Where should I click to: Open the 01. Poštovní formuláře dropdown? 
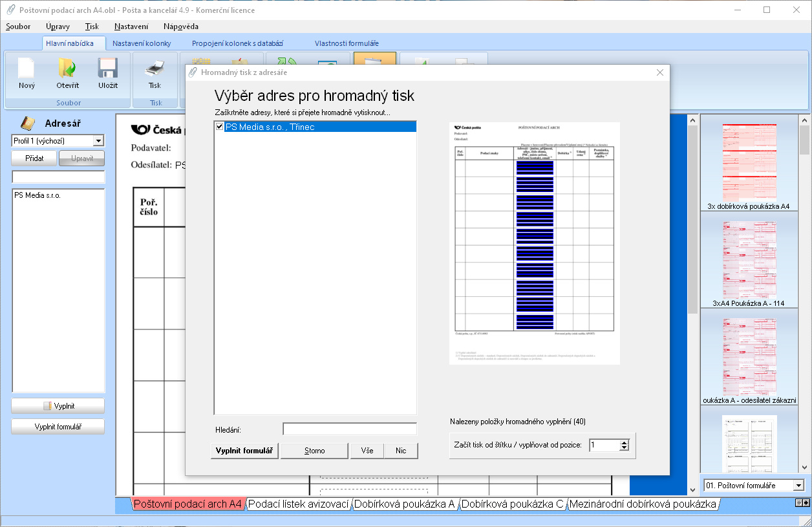(x=798, y=486)
